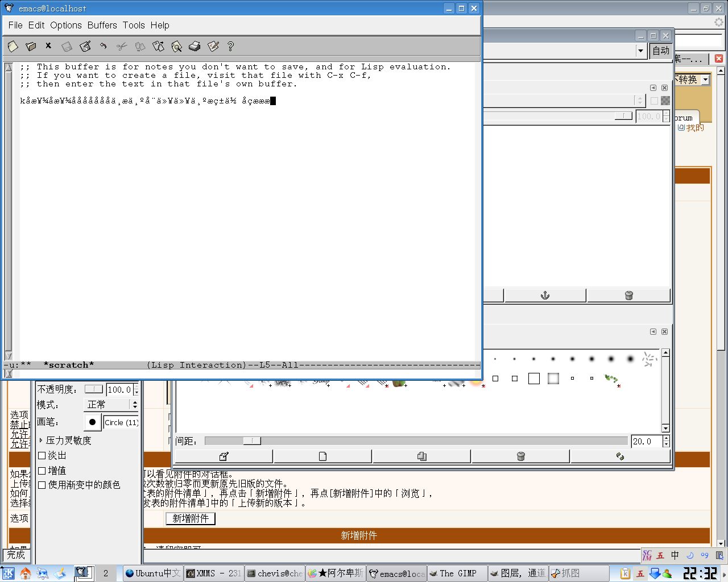Switch to the XMMS taskbar window
Image resolution: width=728 pixels, height=582 pixels.
pos(214,573)
